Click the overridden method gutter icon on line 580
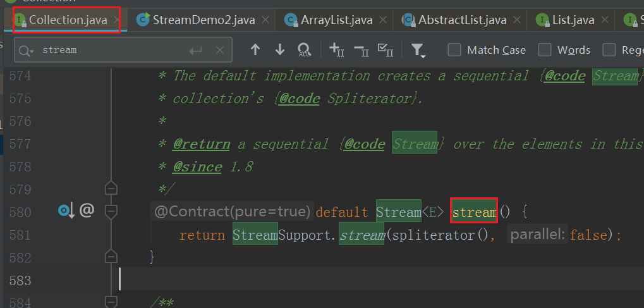 tap(66, 211)
